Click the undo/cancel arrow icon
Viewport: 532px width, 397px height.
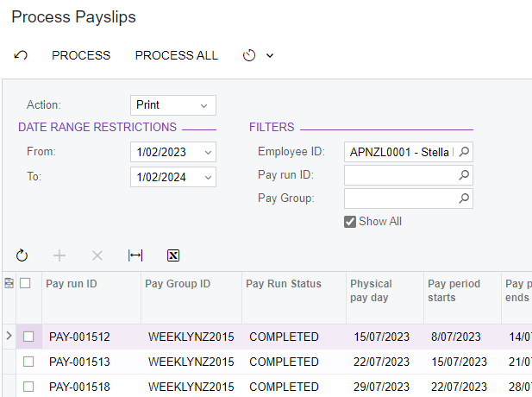pos(22,55)
